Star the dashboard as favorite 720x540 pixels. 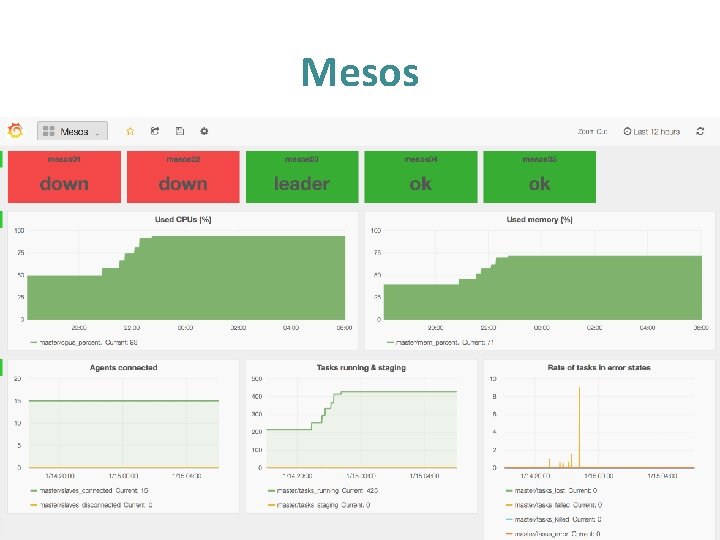pos(130,131)
